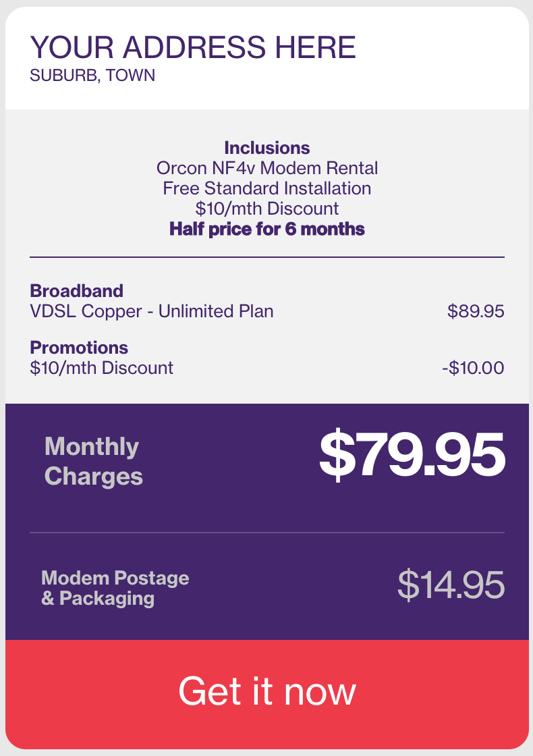Select the $10/mth Discount promotion row
This screenshot has height=756, width=533.
[267, 368]
